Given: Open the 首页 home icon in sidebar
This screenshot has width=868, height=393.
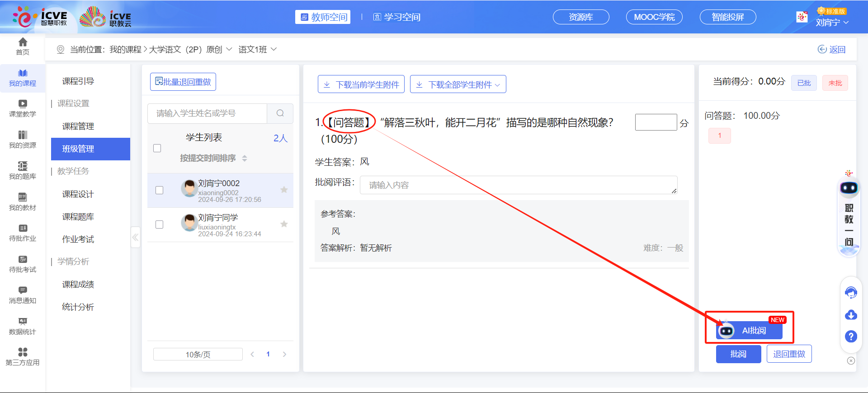Looking at the screenshot, I should point(23,46).
